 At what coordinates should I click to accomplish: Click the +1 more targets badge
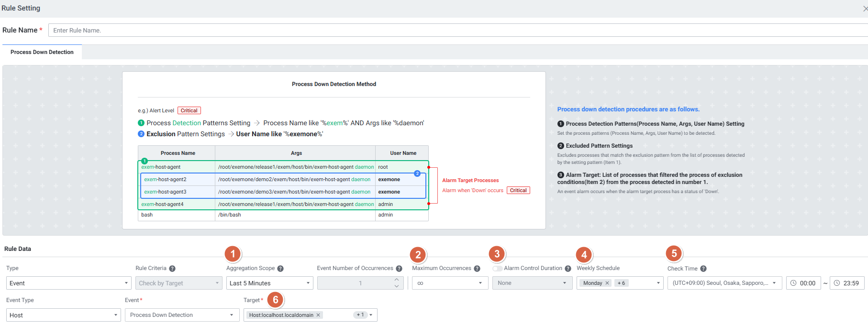click(360, 315)
